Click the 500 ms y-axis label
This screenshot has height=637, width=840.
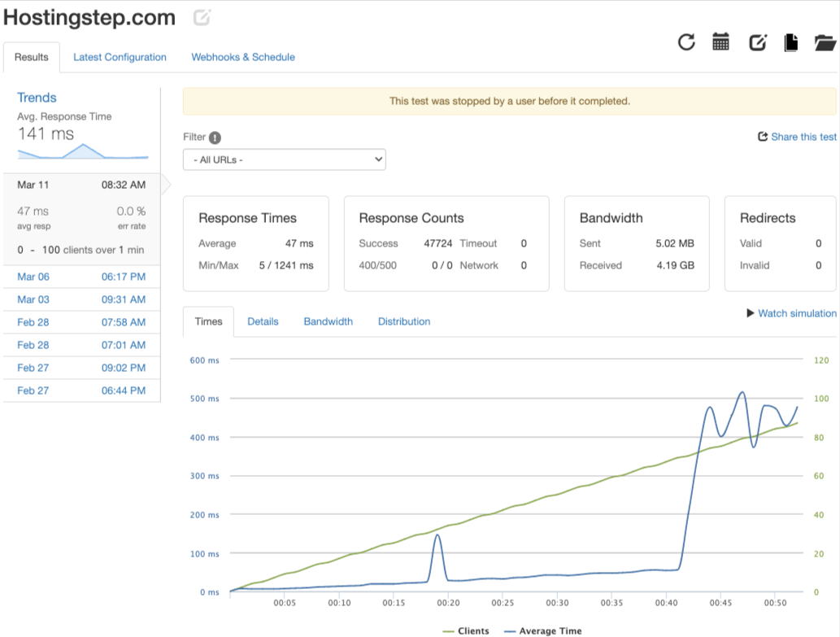[x=205, y=399]
